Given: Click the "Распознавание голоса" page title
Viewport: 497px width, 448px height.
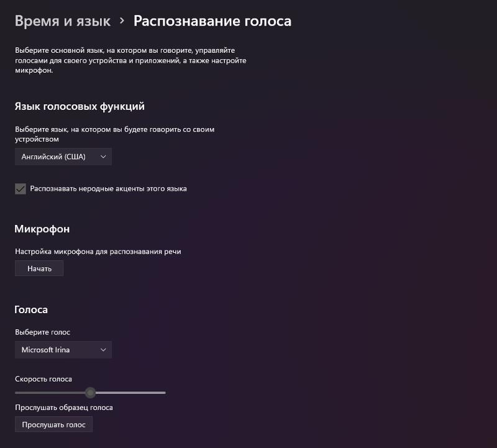Looking at the screenshot, I should [x=212, y=21].
